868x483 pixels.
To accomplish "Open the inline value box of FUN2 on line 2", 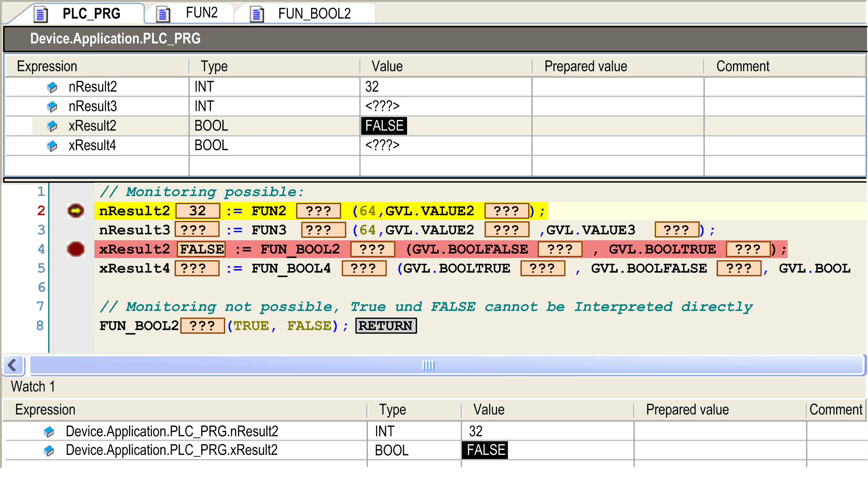I will 318,211.
